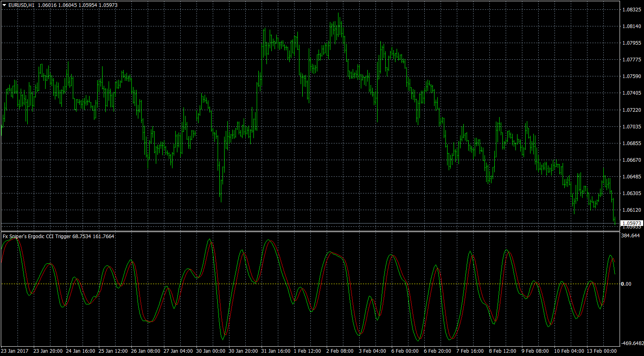Select the 1.07775 price scale label

(x=632, y=60)
